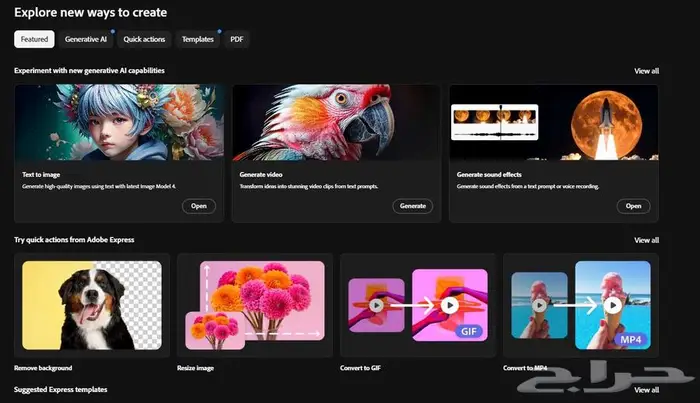Image resolution: width=700 pixels, height=403 pixels.
Task: Open the Text to image feature
Action: [199, 206]
